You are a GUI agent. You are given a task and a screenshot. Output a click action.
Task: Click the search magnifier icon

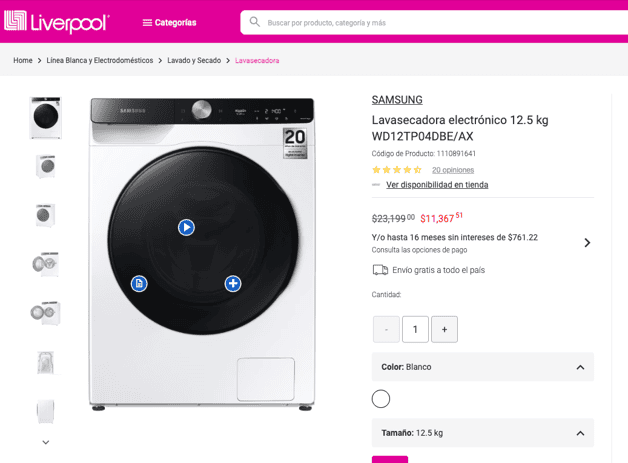pos(255,22)
